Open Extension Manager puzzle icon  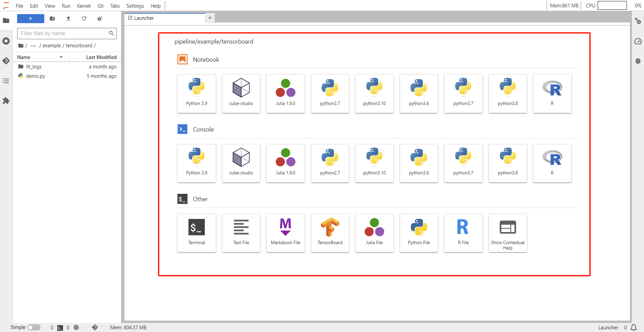click(x=6, y=101)
